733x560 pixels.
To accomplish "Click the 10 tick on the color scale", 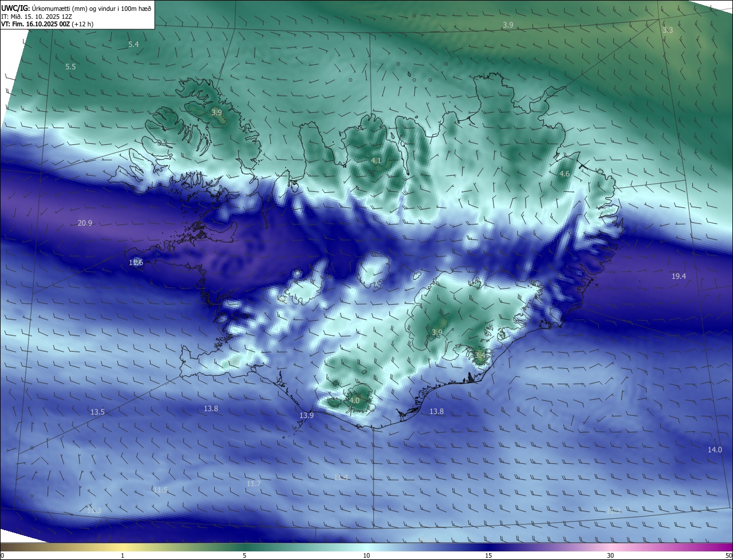I will (x=366, y=555).
